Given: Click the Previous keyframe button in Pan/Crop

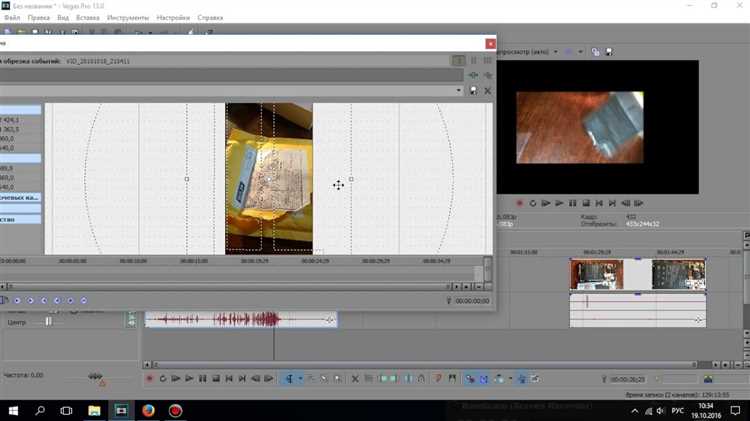Looking at the screenshot, I should (30, 300).
